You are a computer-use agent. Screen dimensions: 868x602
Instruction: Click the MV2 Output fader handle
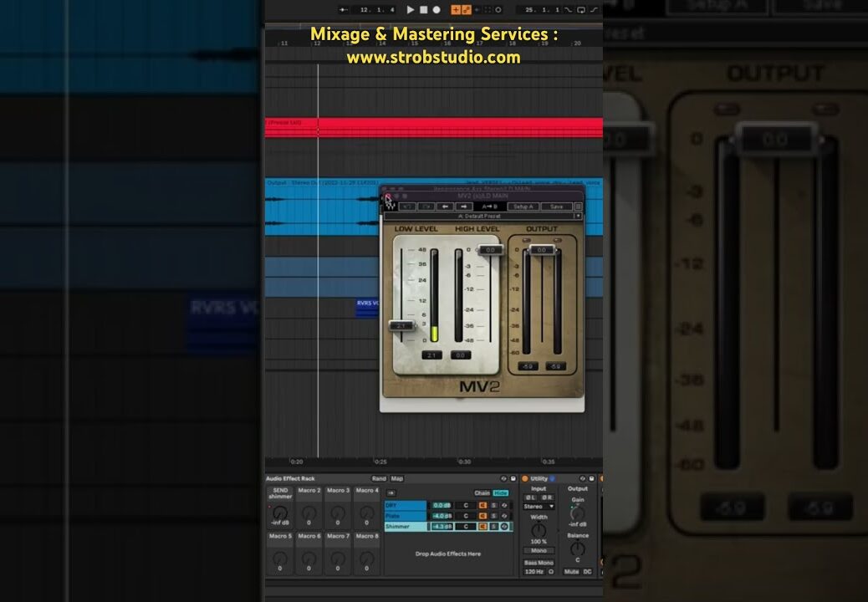click(x=542, y=250)
